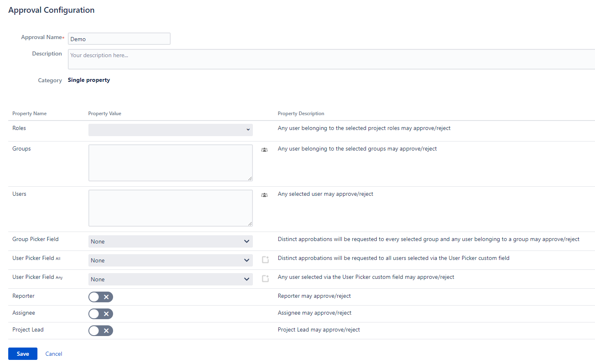The image size is (595, 364).
Task: Enable the Reporter approval toggle
Action: pyautogui.click(x=100, y=297)
